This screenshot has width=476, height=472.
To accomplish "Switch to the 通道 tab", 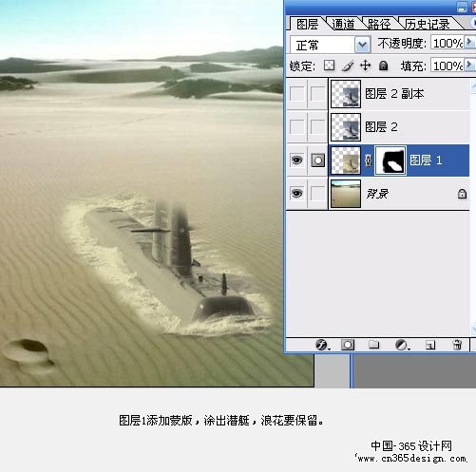I will pyautogui.click(x=343, y=24).
